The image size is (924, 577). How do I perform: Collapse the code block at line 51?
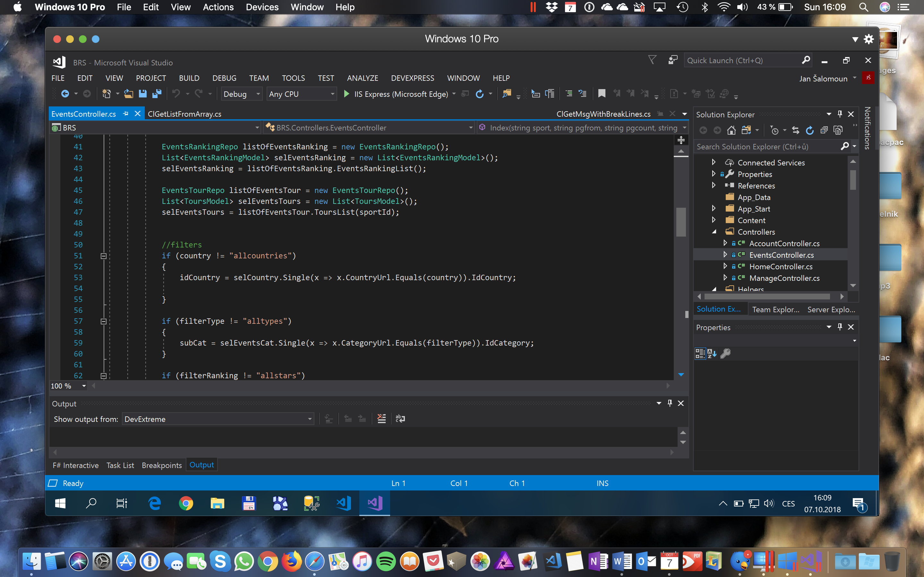104,256
